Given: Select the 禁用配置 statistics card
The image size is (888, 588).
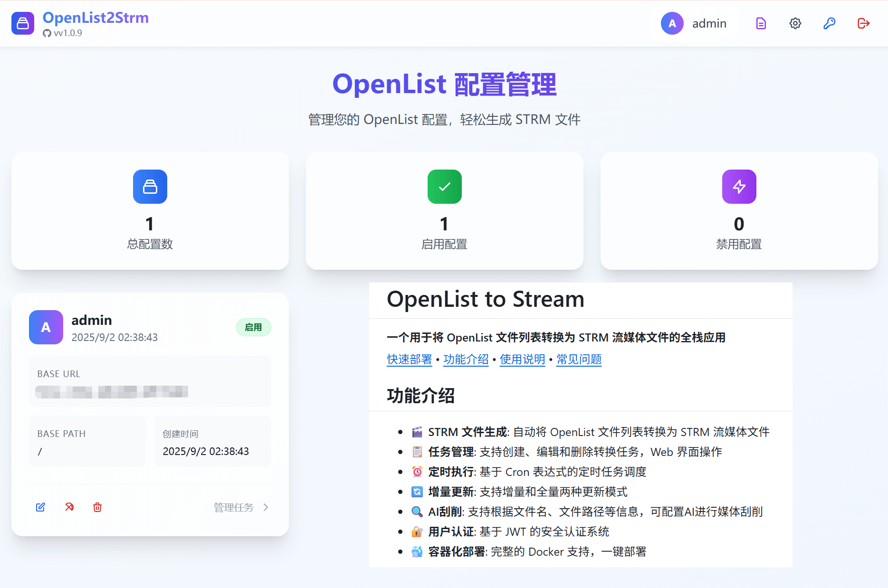Looking at the screenshot, I should tap(739, 211).
